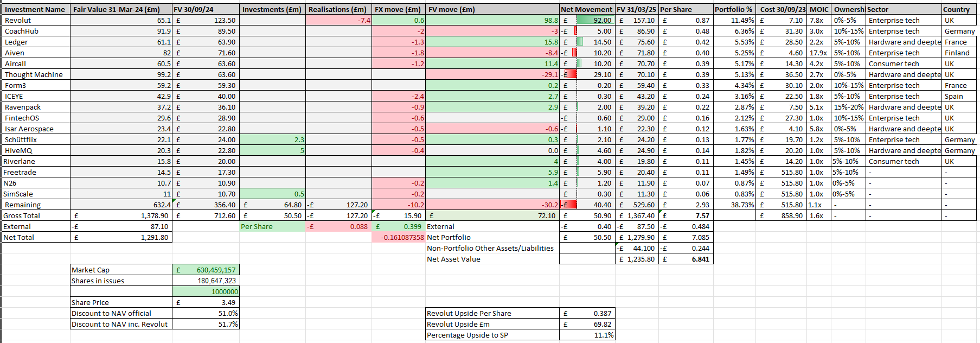Image resolution: width=980 pixels, height=343 pixels.
Task: Click the 'FintechOS' row label
Action: pos(36,118)
